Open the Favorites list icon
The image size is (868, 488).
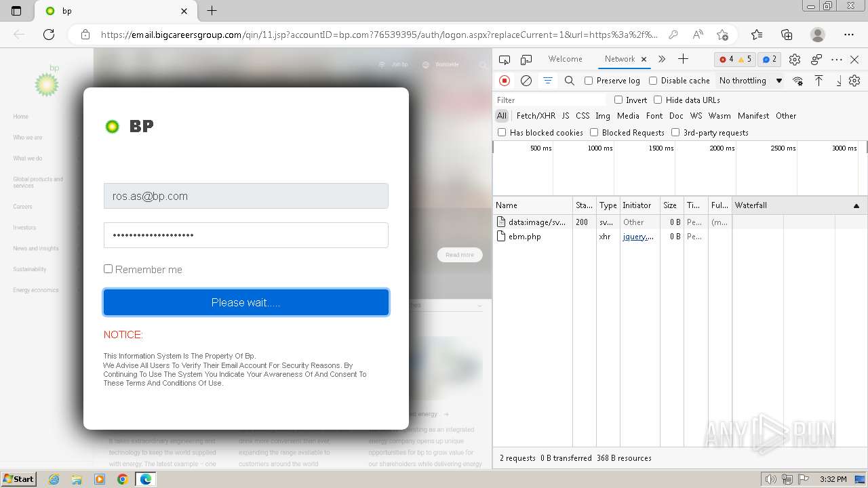(757, 35)
